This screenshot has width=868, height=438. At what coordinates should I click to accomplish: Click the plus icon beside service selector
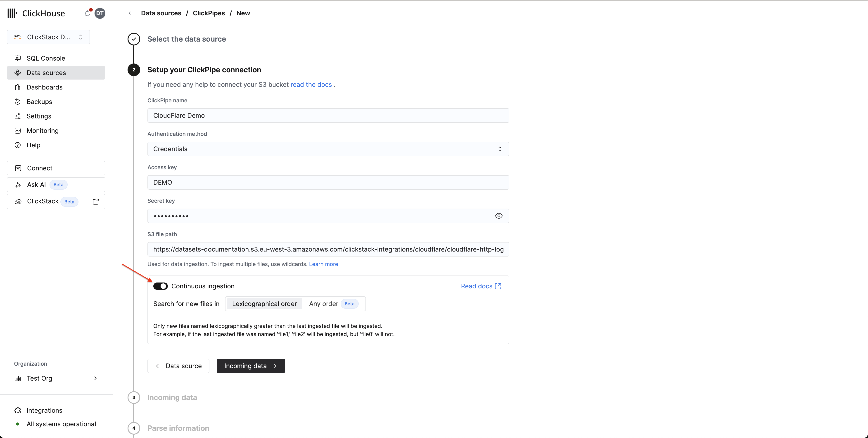101,37
